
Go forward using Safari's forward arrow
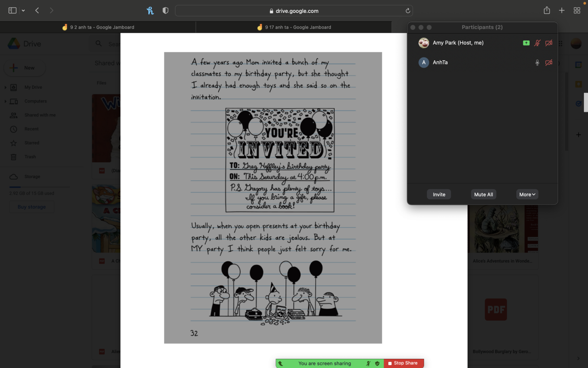51,11
